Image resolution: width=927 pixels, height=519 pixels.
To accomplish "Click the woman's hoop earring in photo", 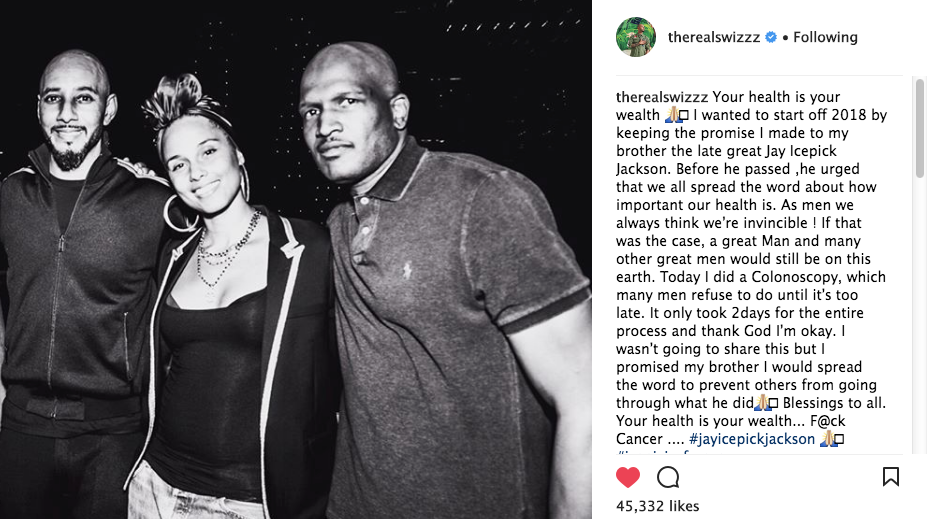I will point(181,213).
